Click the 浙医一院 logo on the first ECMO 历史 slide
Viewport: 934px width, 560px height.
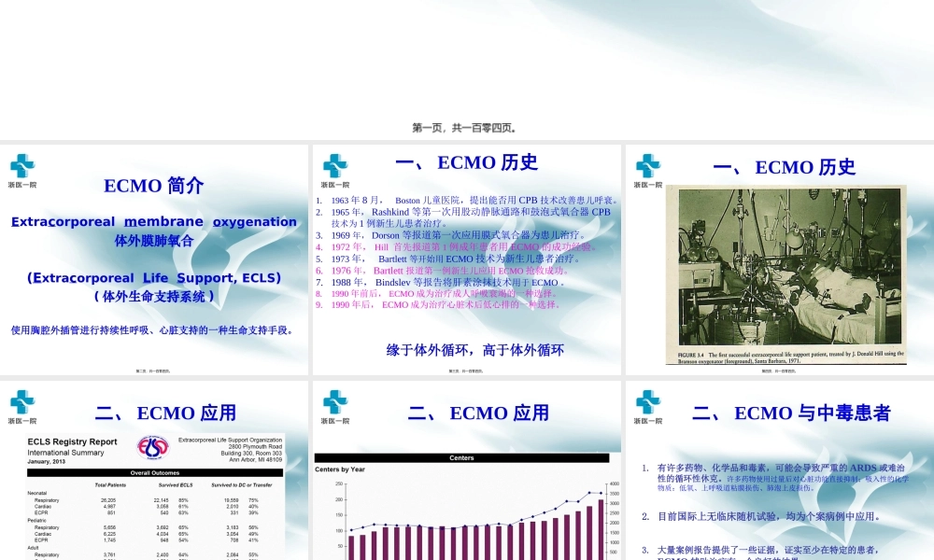pos(333,164)
